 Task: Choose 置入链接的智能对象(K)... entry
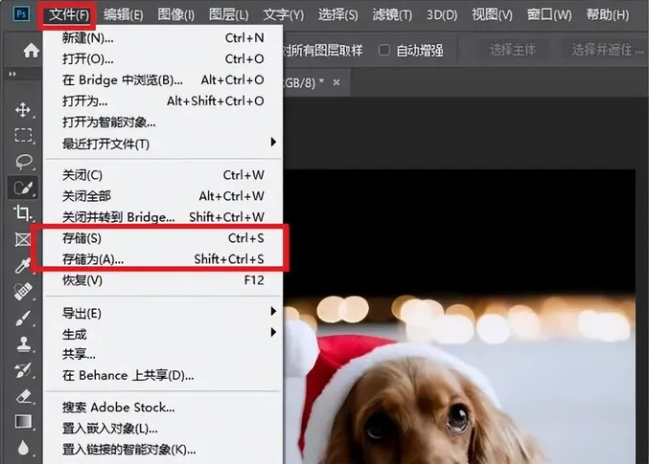[x=163, y=450]
